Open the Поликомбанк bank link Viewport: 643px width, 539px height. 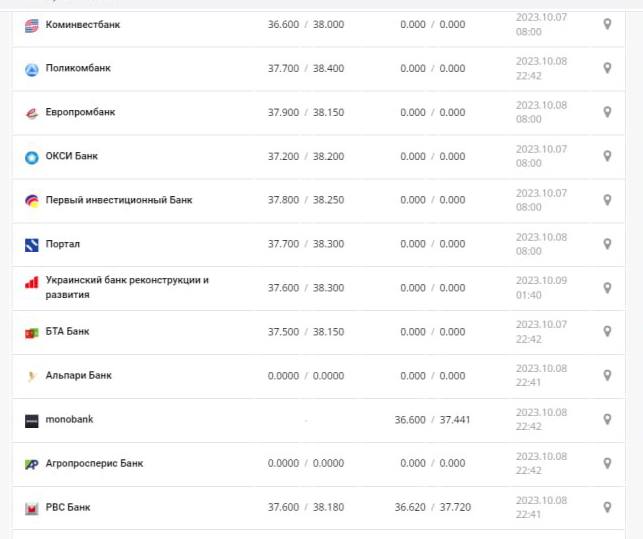coord(78,68)
